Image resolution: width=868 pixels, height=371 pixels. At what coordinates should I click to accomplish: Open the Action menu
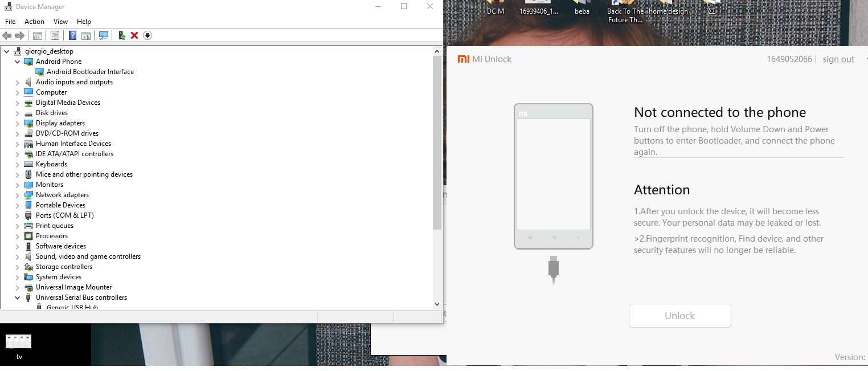[x=34, y=22]
